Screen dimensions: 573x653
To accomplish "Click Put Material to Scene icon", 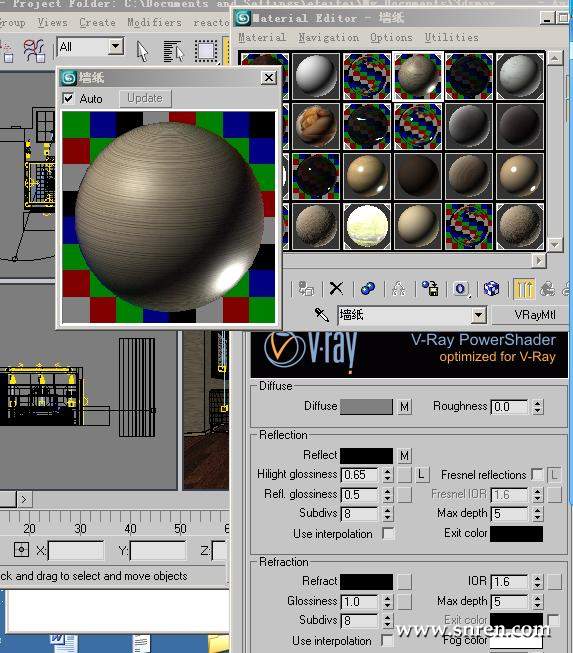I will point(306,288).
